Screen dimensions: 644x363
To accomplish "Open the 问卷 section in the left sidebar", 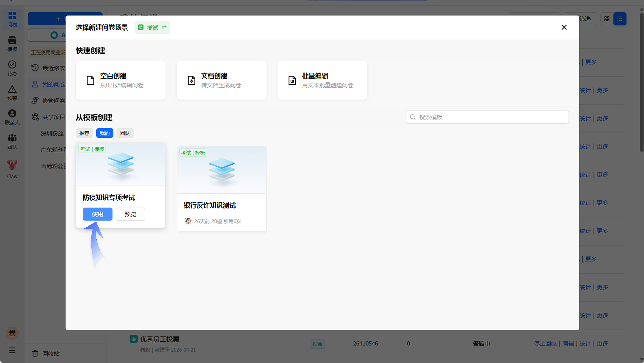I will [12, 19].
